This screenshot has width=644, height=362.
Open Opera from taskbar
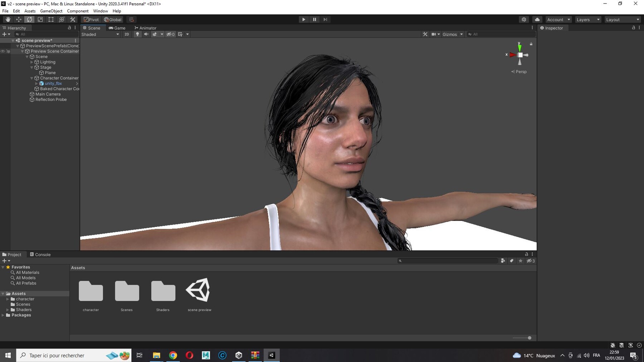[190, 355]
